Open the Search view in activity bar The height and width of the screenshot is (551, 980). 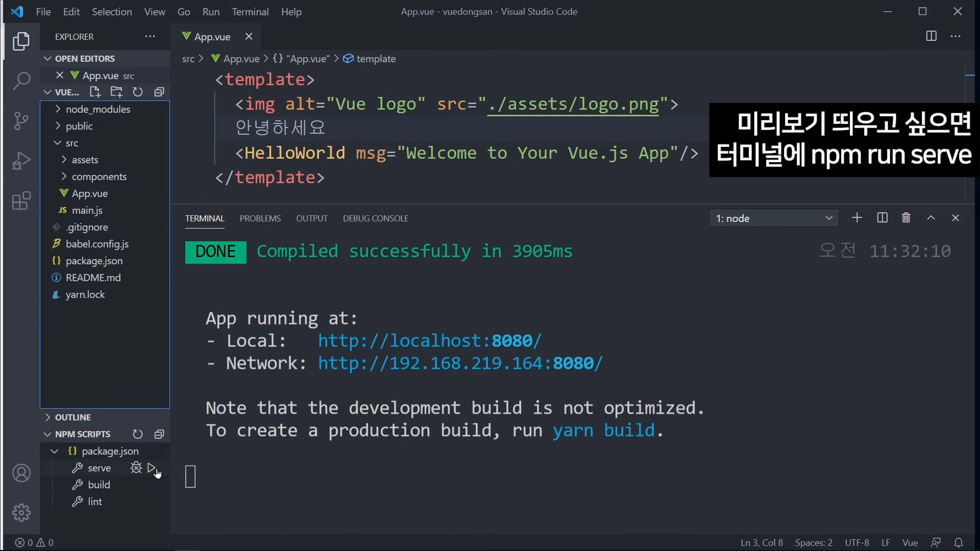21,81
